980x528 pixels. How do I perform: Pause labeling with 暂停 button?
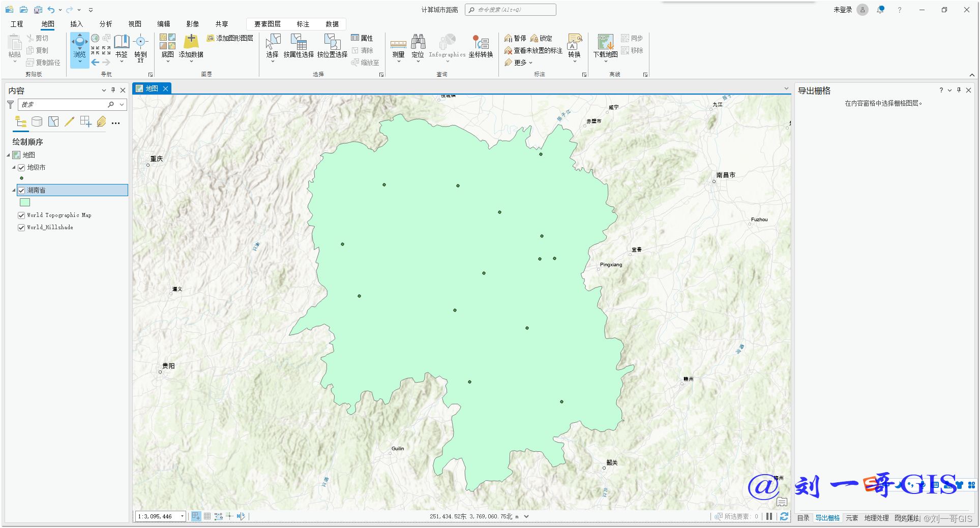pyautogui.click(x=515, y=38)
